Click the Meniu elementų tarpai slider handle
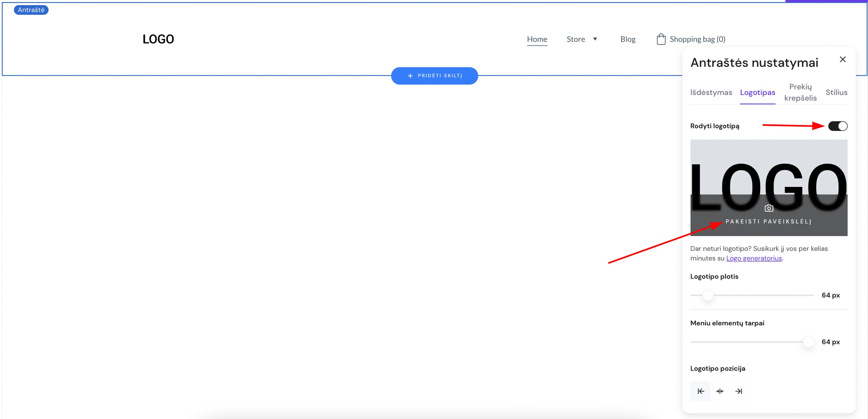The width and height of the screenshot is (868, 419). [808, 342]
